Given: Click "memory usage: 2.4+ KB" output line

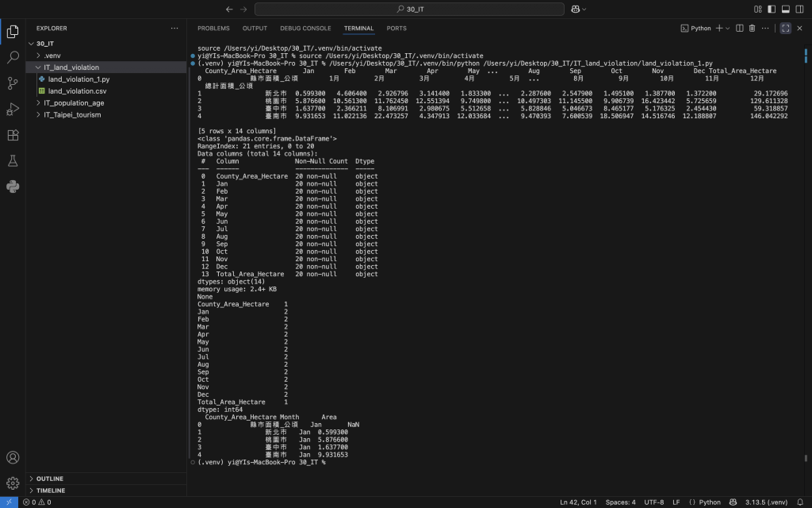Looking at the screenshot, I should pos(236,289).
